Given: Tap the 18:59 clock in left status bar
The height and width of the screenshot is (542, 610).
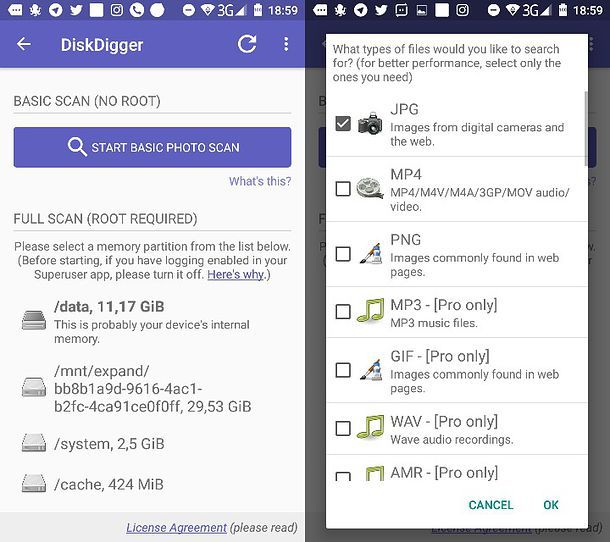Looking at the screenshot, I should pos(282,10).
